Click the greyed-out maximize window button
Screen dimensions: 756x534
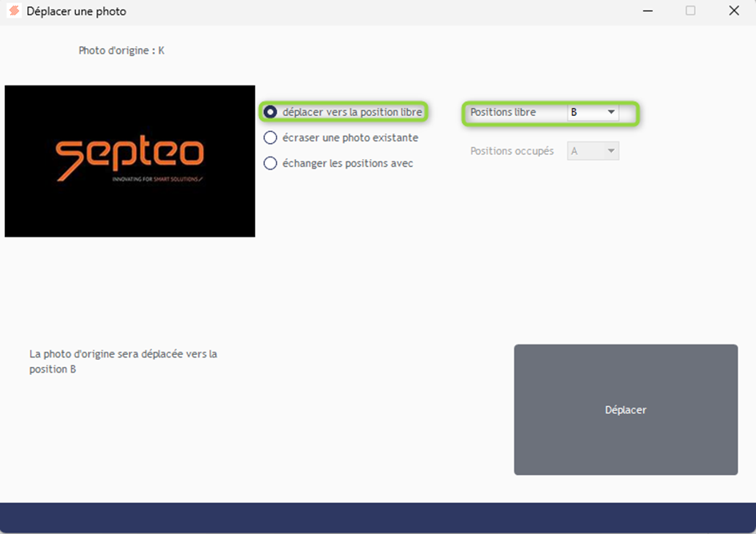[690, 11]
